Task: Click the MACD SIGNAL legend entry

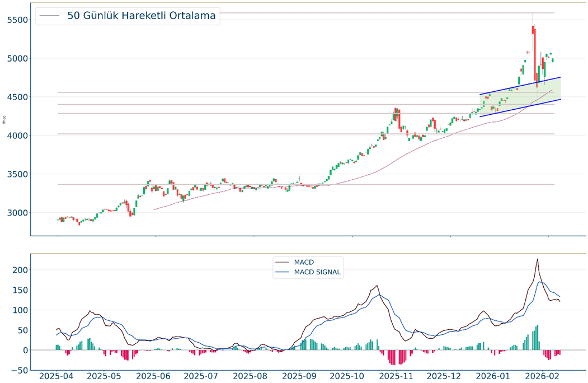Action: pyautogui.click(x=317, y=272)
